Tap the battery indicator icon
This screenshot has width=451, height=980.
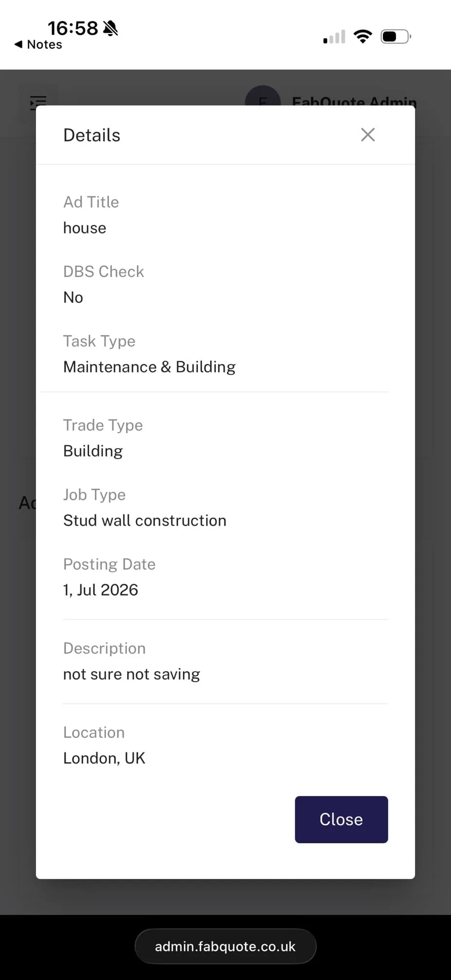pos(396,36)
